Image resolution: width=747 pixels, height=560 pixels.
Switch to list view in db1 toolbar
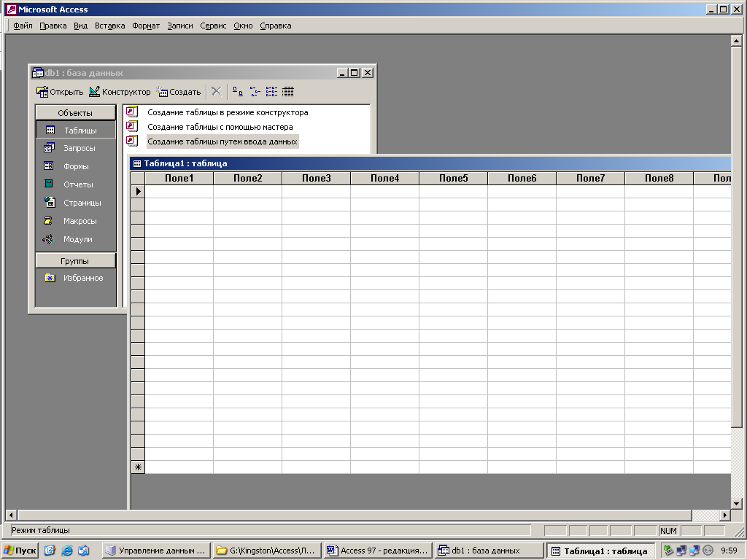(x=271, y=91)
